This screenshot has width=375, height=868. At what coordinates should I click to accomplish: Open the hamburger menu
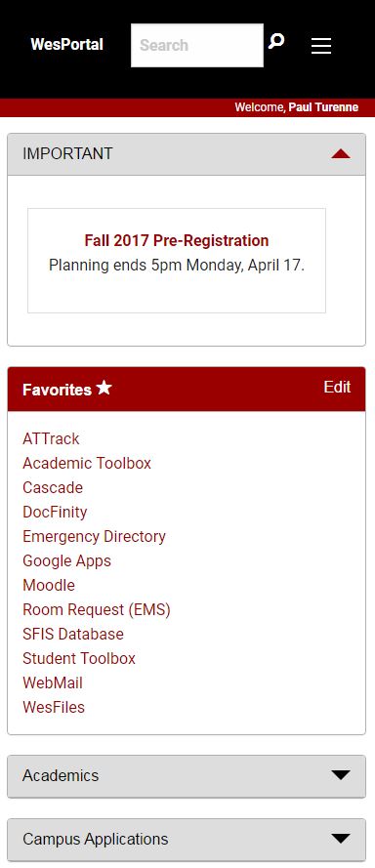321,46
